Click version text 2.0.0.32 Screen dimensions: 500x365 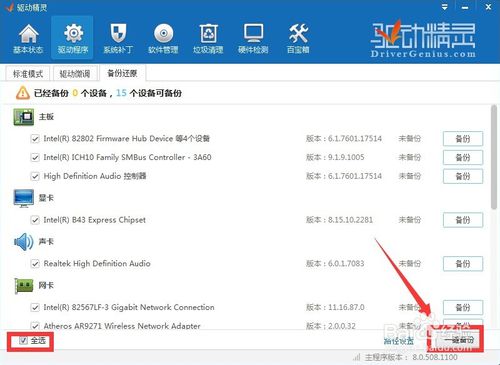(342, 326)
